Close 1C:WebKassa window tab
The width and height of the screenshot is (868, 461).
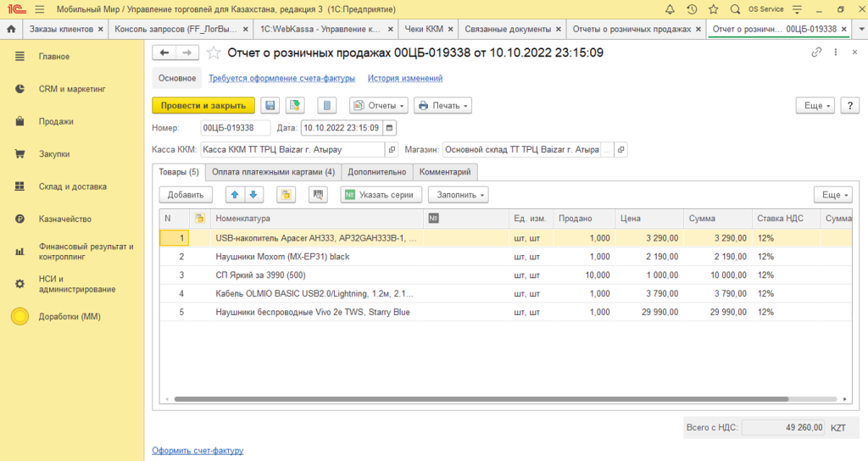pyautogui.click(x=390, y=30)
